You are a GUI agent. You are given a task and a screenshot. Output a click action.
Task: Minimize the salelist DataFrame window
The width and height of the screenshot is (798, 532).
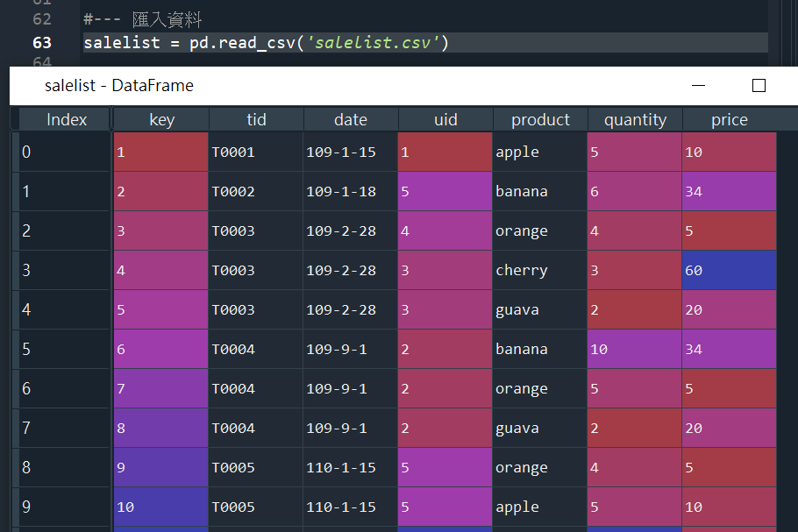(x=698, y=86)
